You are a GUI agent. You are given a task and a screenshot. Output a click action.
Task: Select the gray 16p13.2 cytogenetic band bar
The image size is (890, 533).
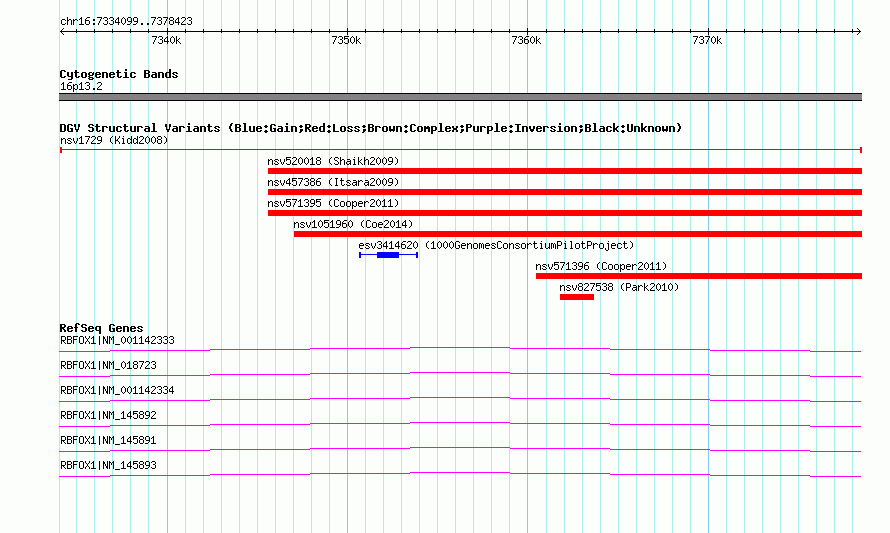(460, 97)
